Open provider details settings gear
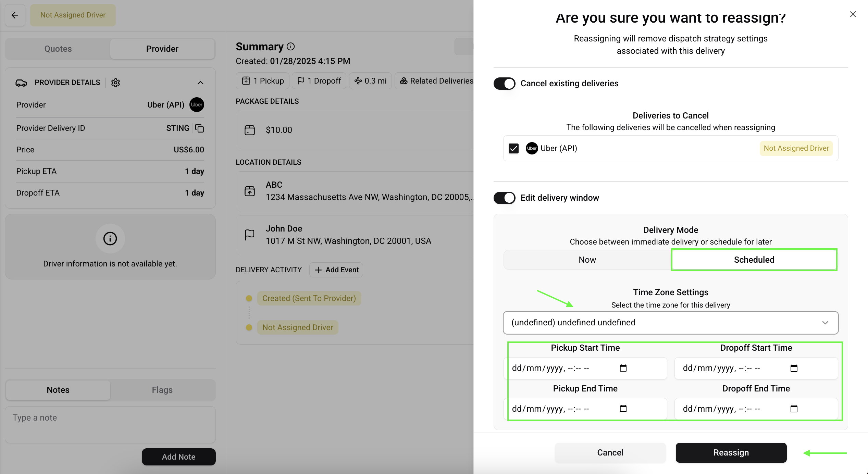 tap(115, 83)
